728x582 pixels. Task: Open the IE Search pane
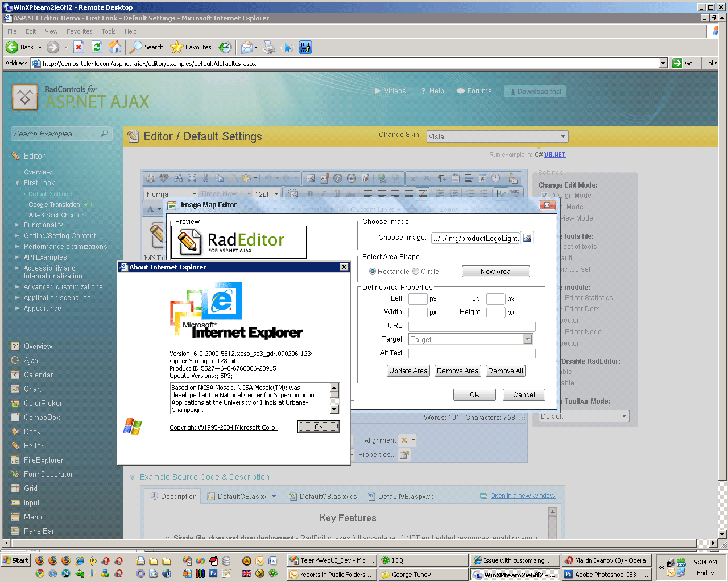point(147,47)
